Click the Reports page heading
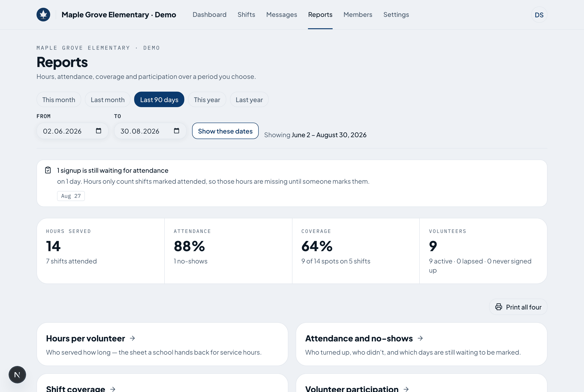This screenshot has width=584, height=392. [62, 62]
